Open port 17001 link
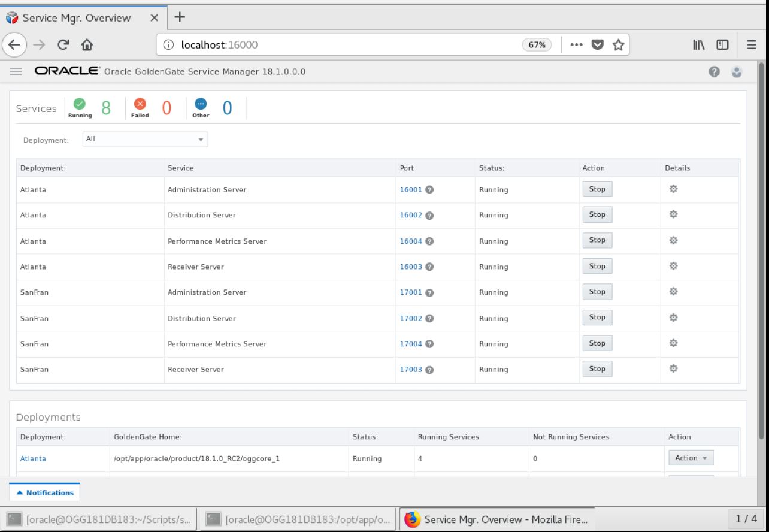This screenshot has width=769, height=532. pyautogui.click(x=411, y=293)
